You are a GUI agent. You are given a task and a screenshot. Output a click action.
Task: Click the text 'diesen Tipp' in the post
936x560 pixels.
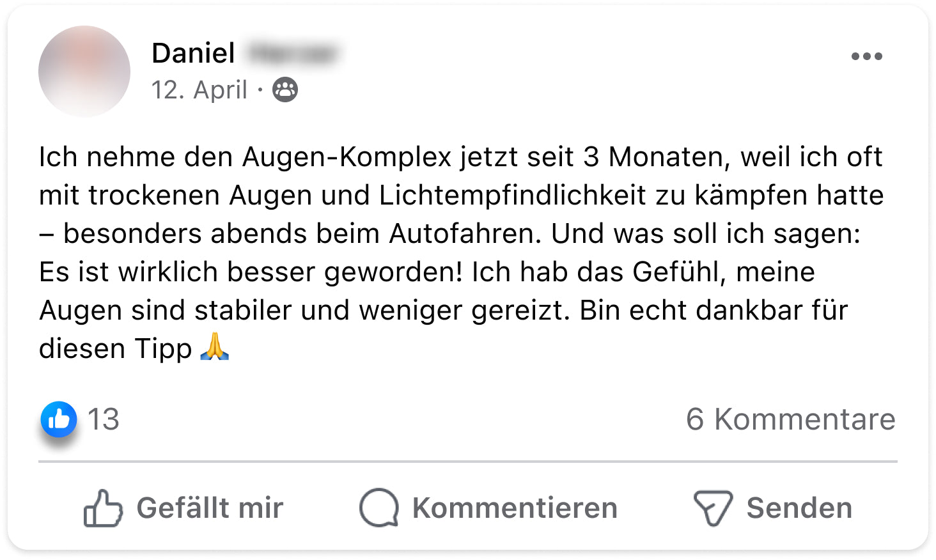(x=115, y=349)
